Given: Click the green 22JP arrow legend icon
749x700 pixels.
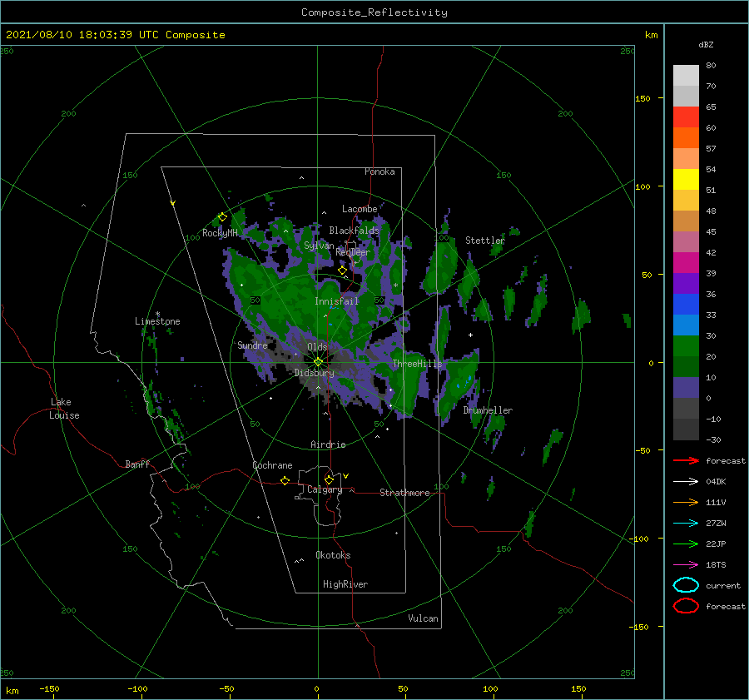Looking at the screenshot, I should 686,544.
